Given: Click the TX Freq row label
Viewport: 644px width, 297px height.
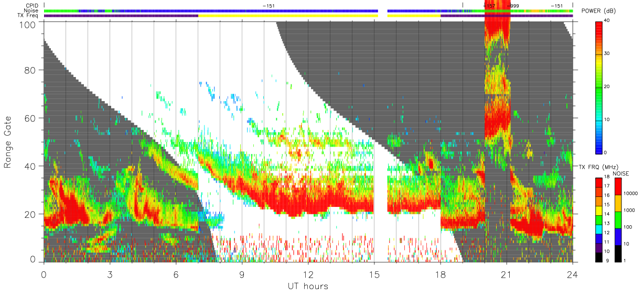Looking at the screenshot, I should [28, 16].
